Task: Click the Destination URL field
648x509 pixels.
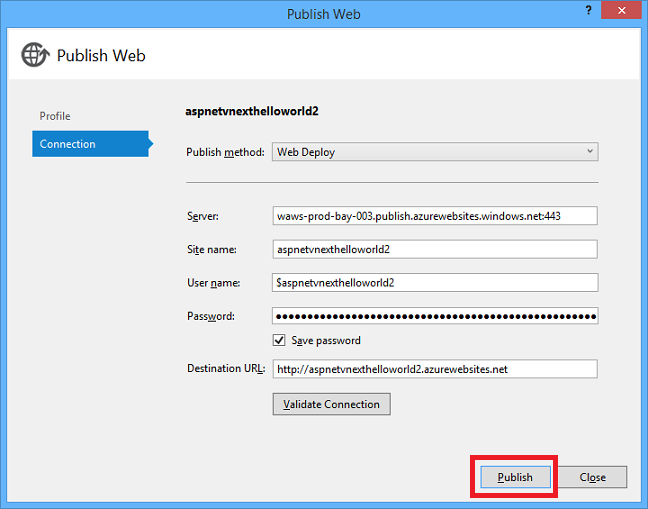Action: (435, 369)
